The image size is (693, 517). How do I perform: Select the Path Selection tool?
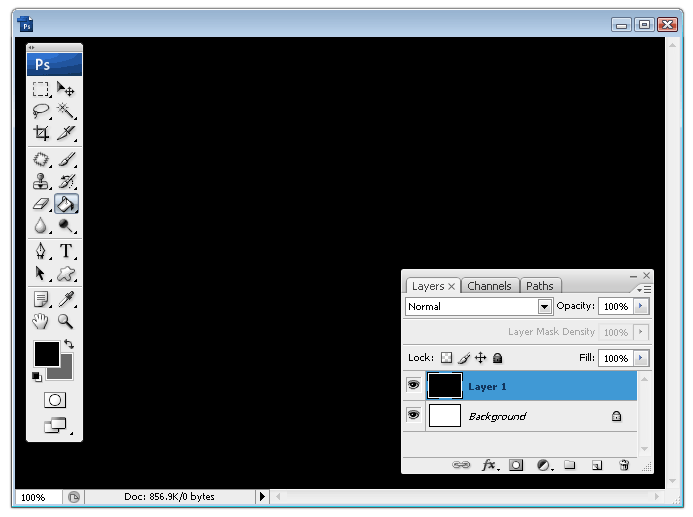(41, 274)
